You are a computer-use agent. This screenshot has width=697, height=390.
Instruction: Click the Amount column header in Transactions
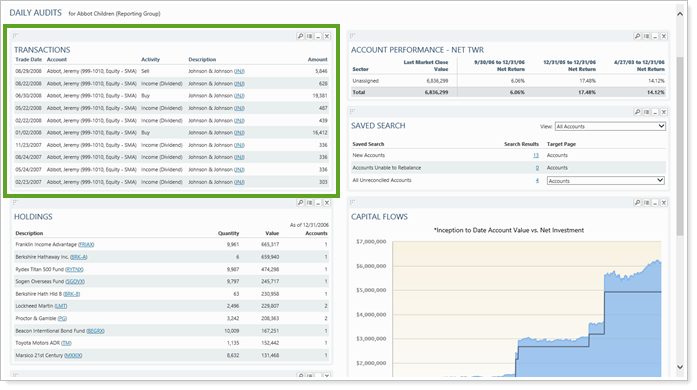(x=317, y=59)
